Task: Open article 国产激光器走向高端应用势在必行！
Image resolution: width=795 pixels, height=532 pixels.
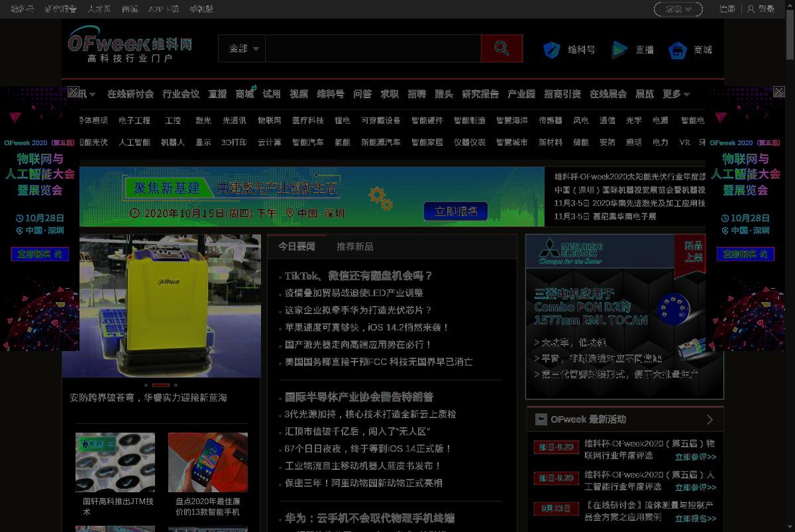Action: pos(358,345)
